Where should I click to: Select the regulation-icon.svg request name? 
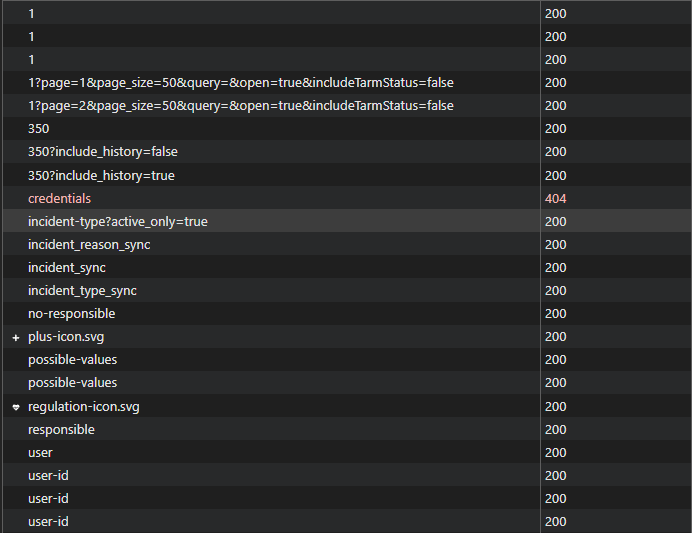click(x=84, y=407)
